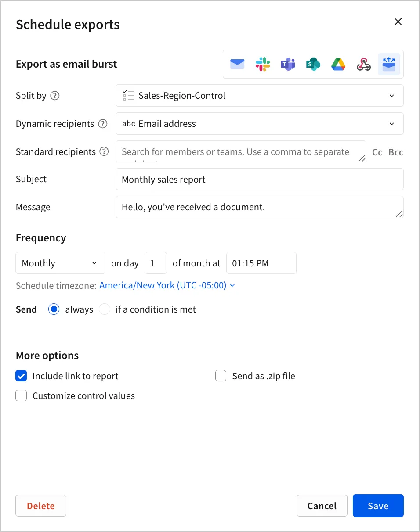Pick the Microsoft Teams destination icon
Screen dimensions: 420x532
pyautogui.click(x=288, y=64)
